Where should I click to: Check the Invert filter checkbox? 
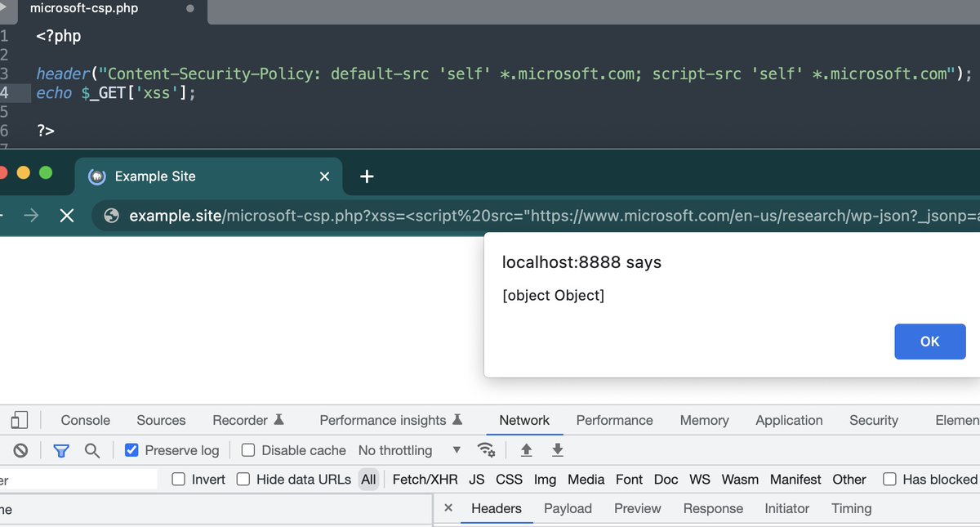click(179, 480)
